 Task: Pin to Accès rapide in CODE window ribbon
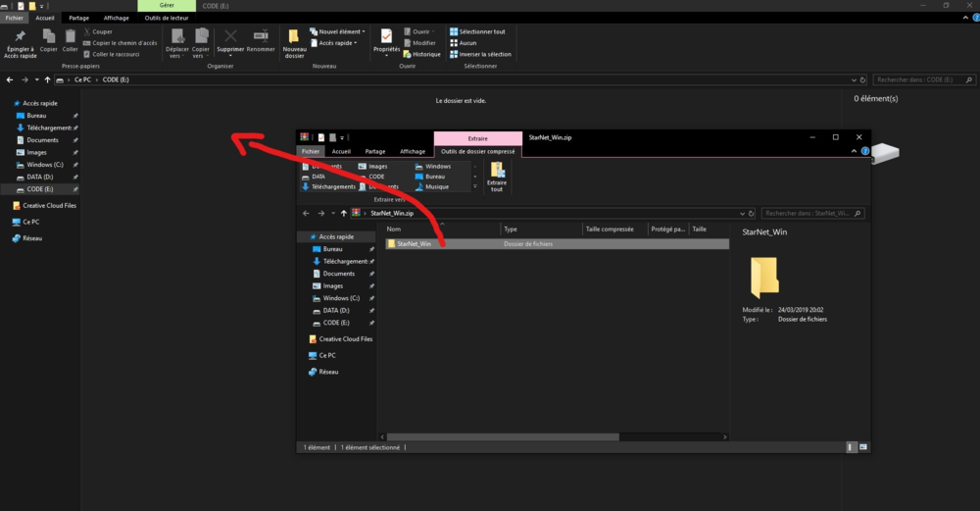[x=20, y=44]
